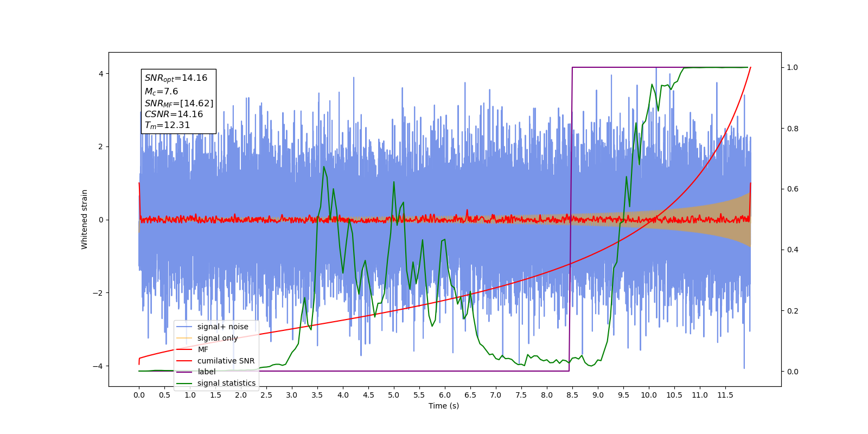Image resolution: width=868 pixels, height=434 pixels.
Task: Select the SNRopt=14.16 annotation line
Action: tap(176, 78)
